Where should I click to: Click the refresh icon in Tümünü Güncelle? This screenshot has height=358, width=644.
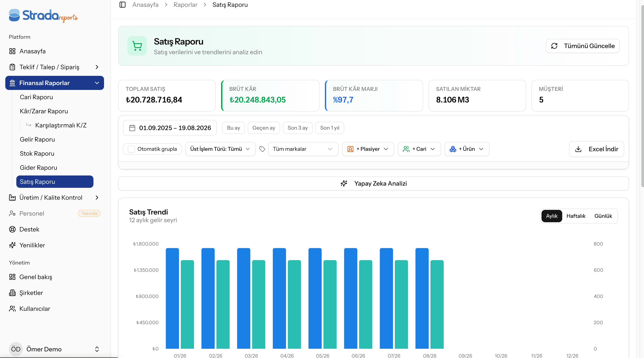(x=554, y=46)
